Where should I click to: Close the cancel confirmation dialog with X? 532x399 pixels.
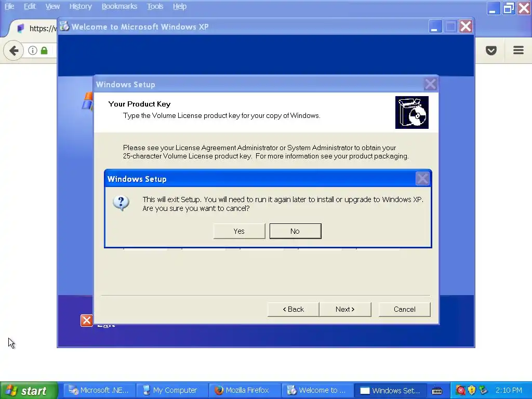[x=422, y=179]
